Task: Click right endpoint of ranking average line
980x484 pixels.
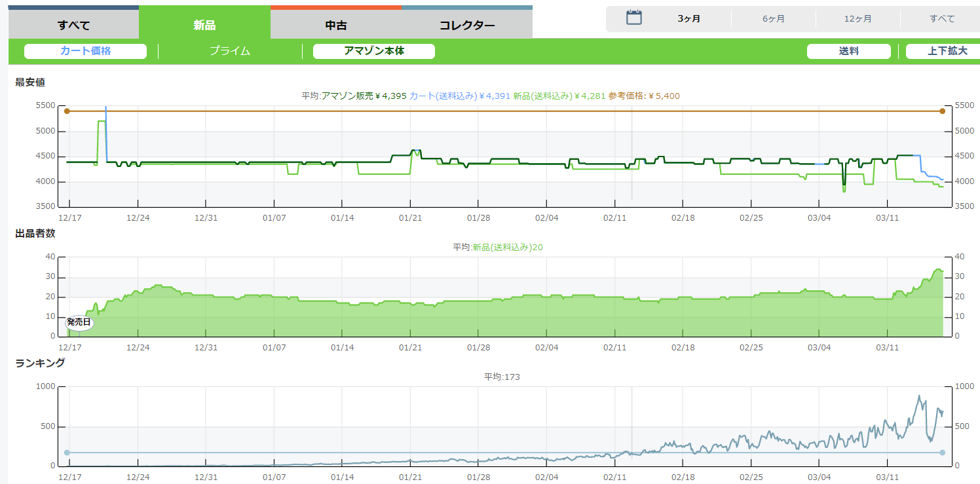Action: 942,453
